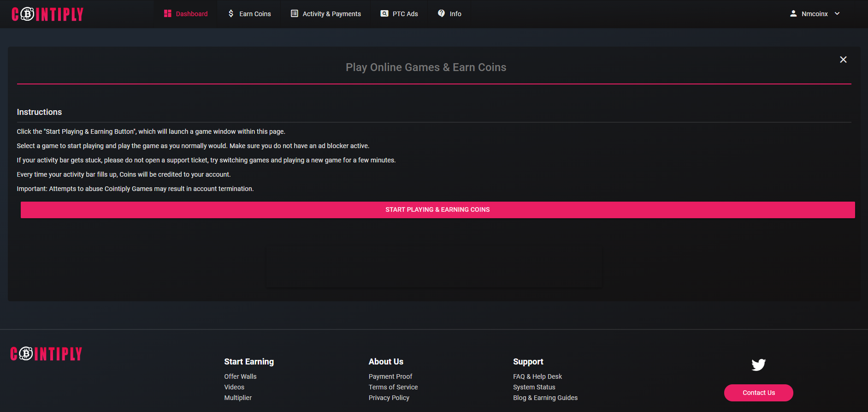Open Blog & Earning Guides link
This screenshot has height=412, width=868.
pyautogui.click(x=545, y=398)
